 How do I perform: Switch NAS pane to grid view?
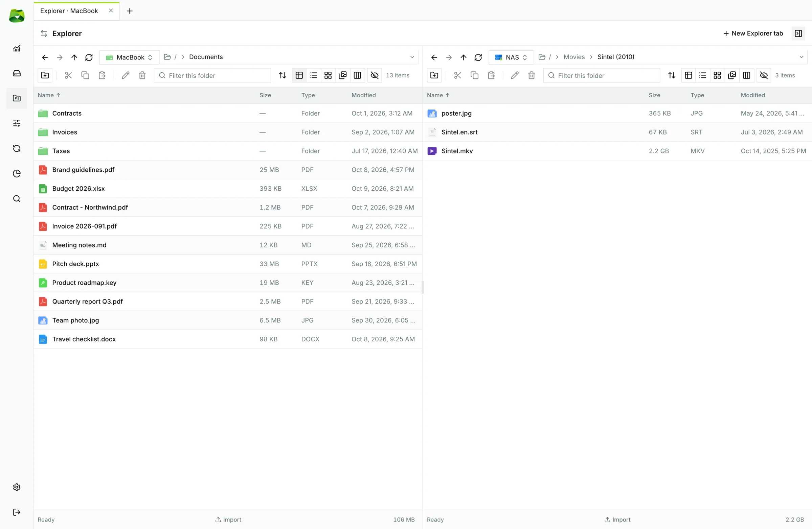[x=717, y=75]
